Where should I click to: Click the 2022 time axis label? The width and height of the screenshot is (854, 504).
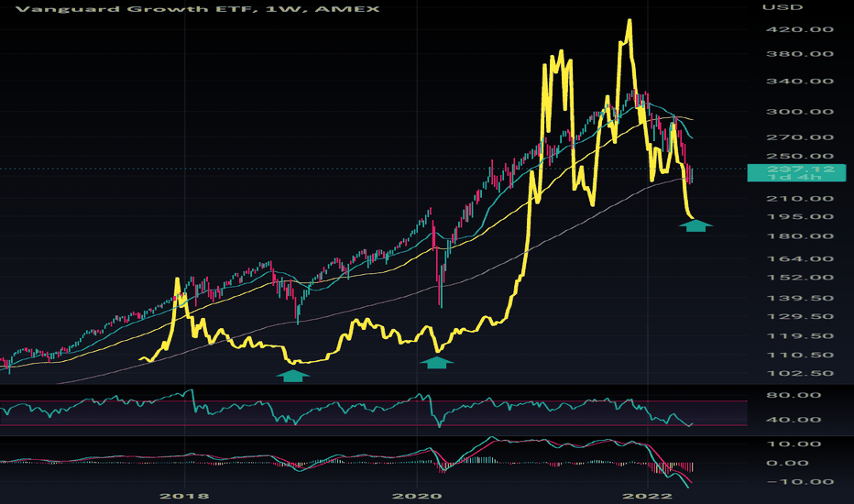648,496
